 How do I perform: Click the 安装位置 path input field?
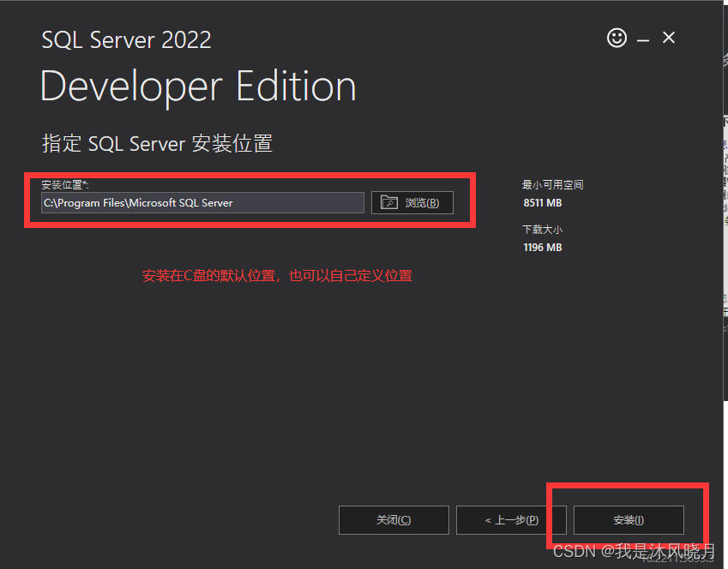coord(203,203)
